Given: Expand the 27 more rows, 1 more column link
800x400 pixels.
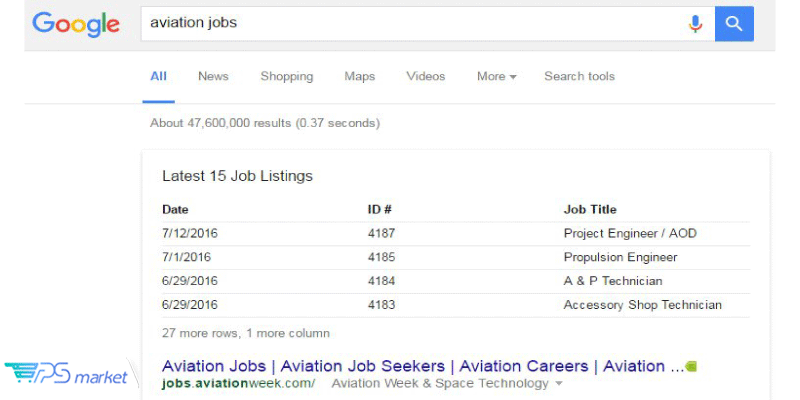Looking at the screenshot, I should click(x=245, y=333).
